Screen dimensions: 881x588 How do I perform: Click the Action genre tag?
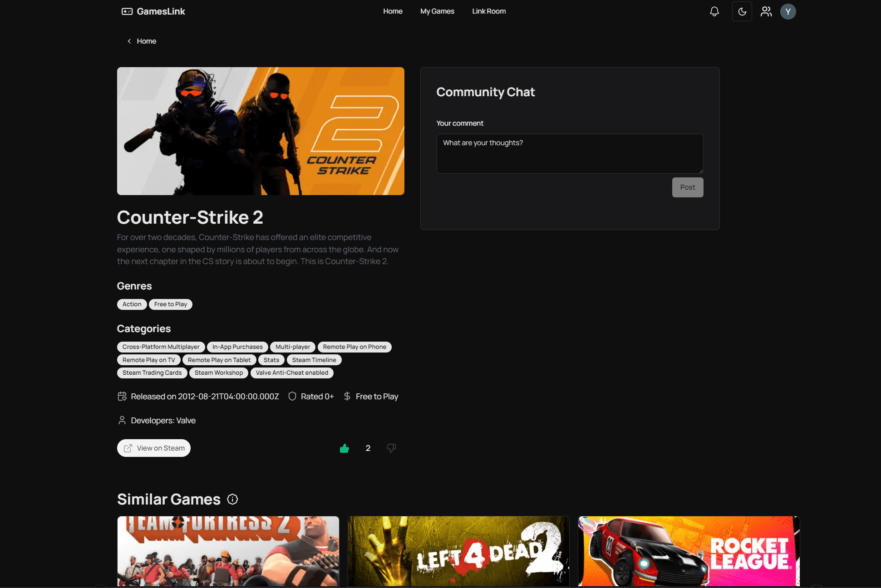click(x=131, y=304)
